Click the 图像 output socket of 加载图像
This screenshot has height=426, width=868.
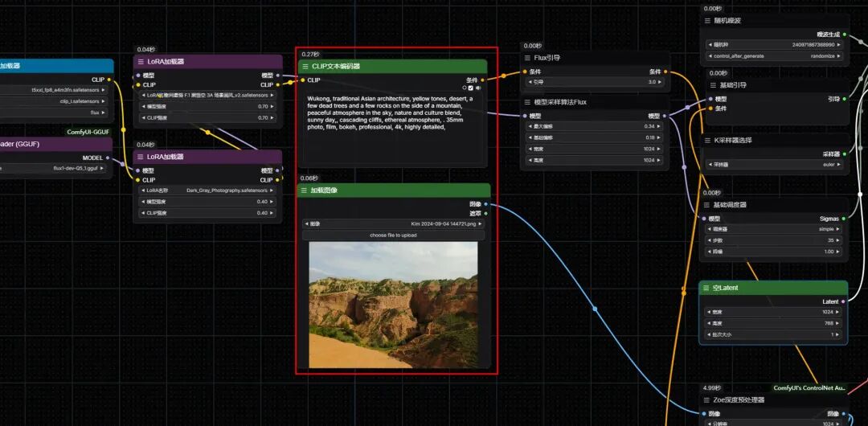(x=485, y=204)
